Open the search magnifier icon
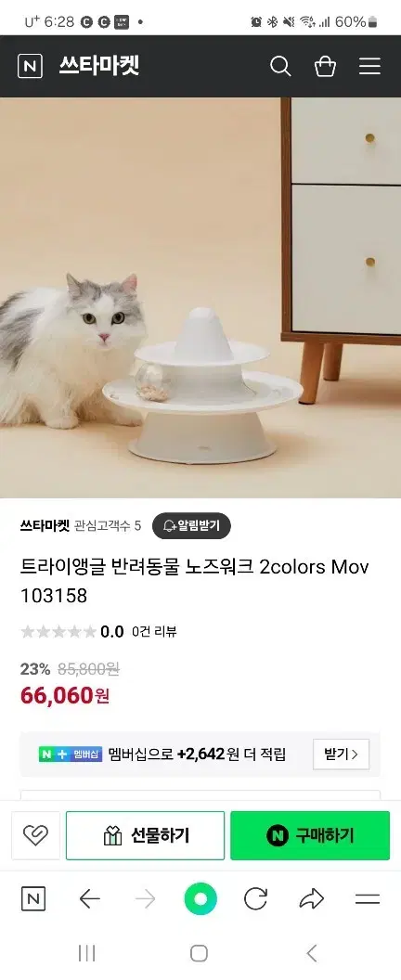The height and width of the screenshot is (980, 401). 280,66
